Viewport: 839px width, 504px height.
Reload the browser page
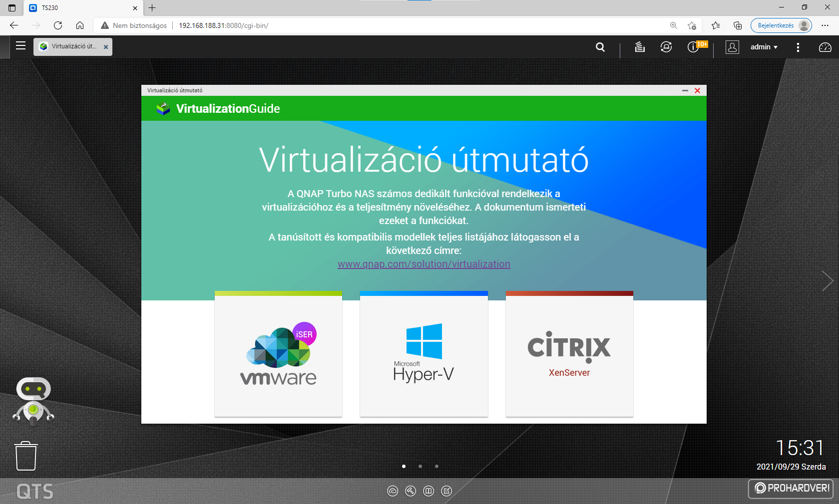tap(58, 25)
